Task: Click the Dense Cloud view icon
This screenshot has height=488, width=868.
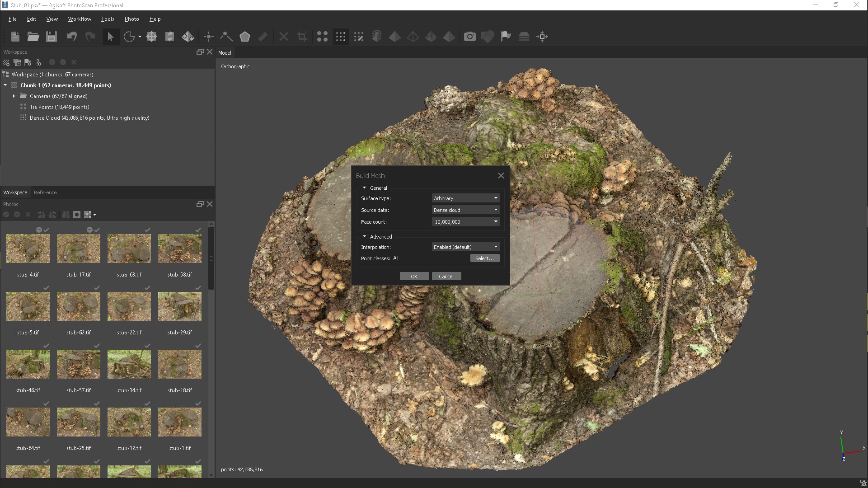Action: [341, 37]
